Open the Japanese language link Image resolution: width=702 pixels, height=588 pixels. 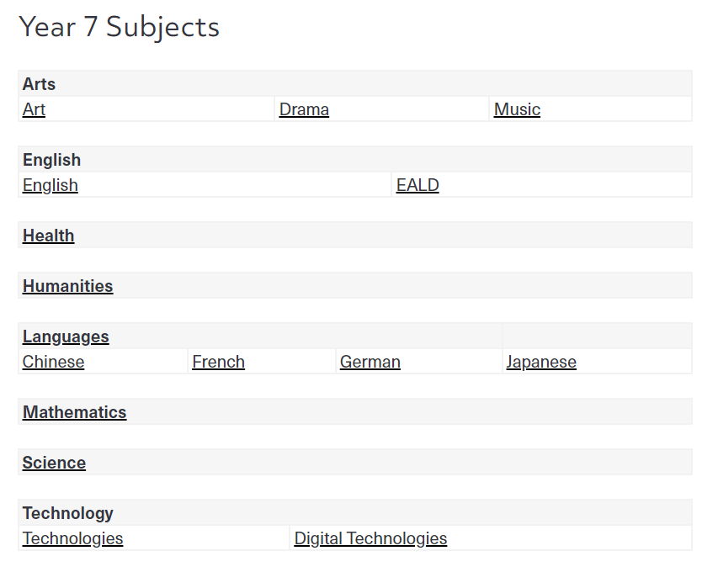point(541,362)
